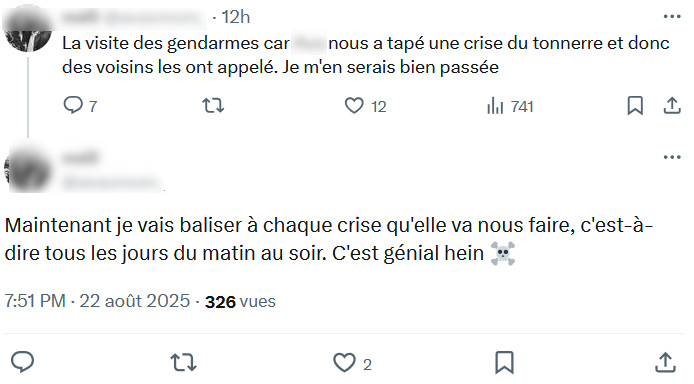Click the 12h timestamp link
The width and height of the screenshot is (694, 384).
pyautogui.click(x=235, y=17)
